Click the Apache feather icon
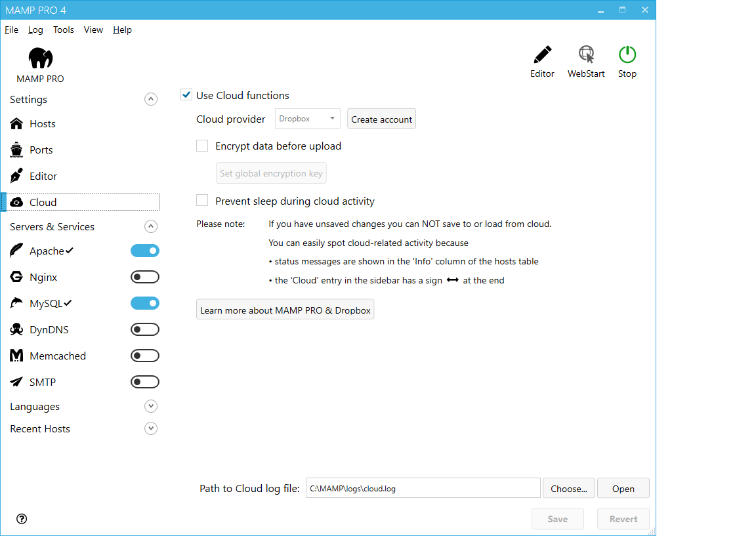This screenshot has height=536, width=756. pos(16,251)
